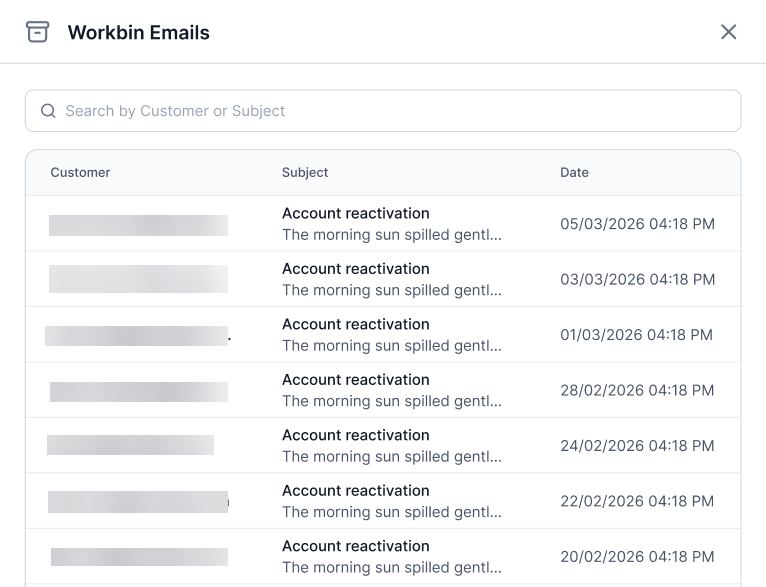Image resolution: width=766 pixels, height=587 pixels.
Task: Open the email dated 03/03/2026 04:18 PM
Action: pos(383,279)
